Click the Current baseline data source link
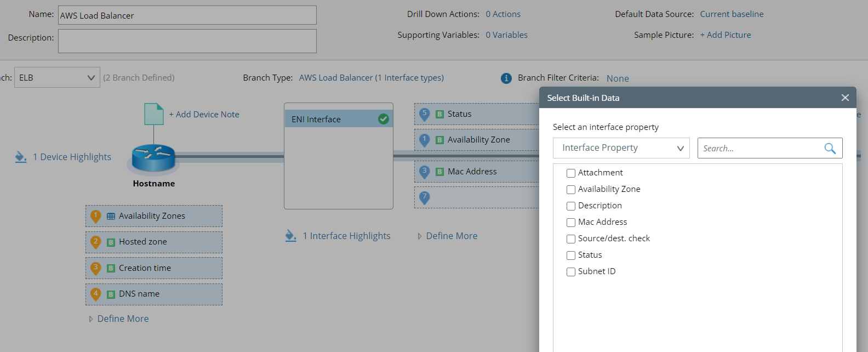The height and width of the screenshot is (352, 868). pos(732,14)
